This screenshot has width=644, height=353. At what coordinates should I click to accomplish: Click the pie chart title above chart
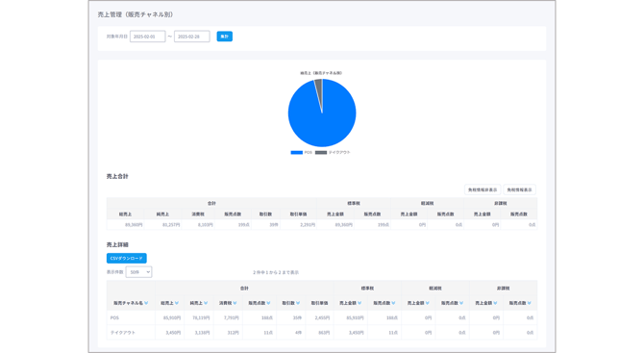coord(321,73)
